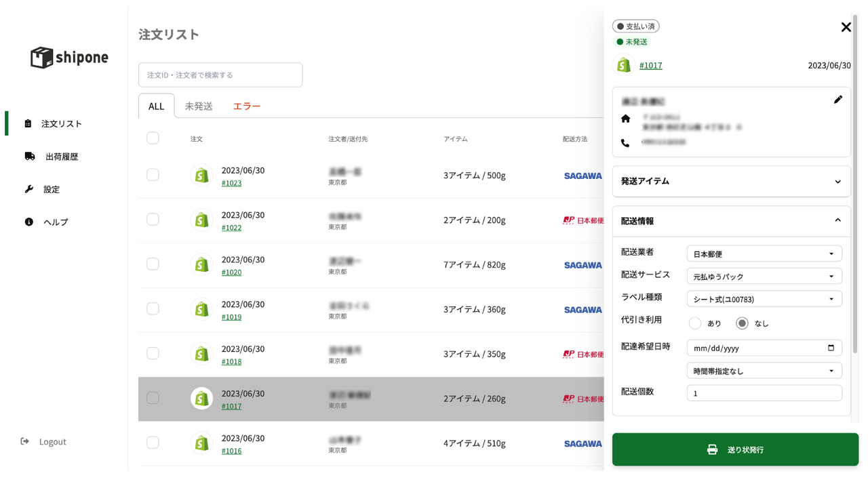Open the calendar picker icon

831,348
